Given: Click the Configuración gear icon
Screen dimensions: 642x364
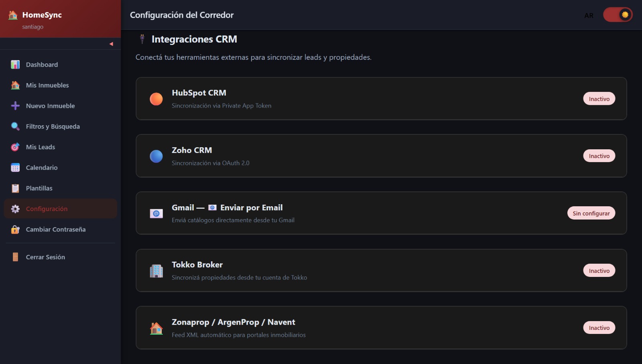Looking at the screenshot, I should (15, 209).
